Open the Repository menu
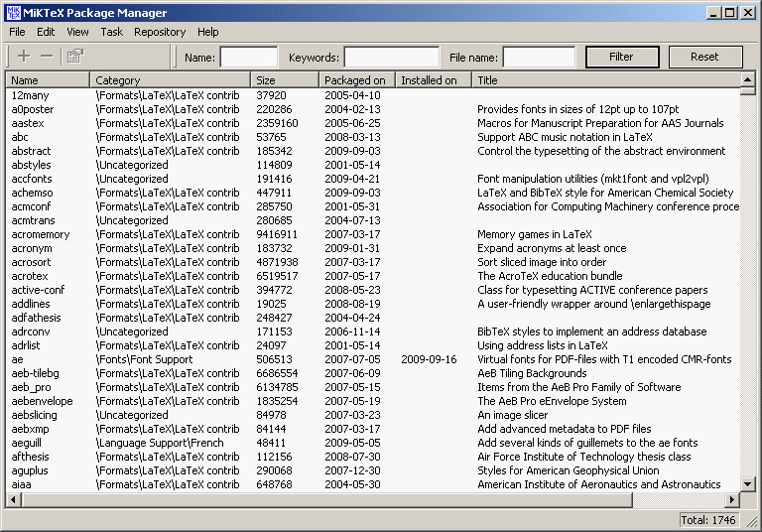The width and height of the screenshot is (762, 532). 160,32
